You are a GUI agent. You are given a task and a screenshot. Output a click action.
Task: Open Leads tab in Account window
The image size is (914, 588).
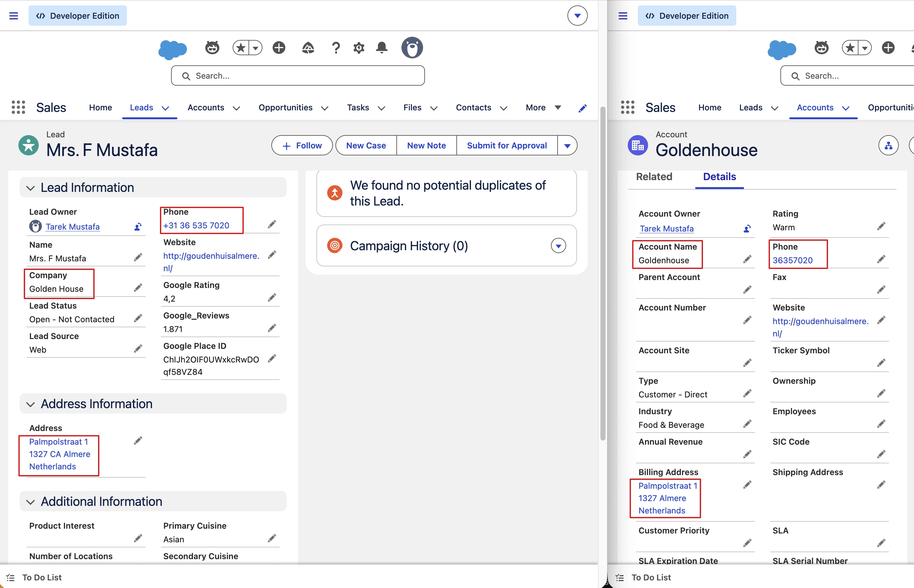click(x=751, y=108)
